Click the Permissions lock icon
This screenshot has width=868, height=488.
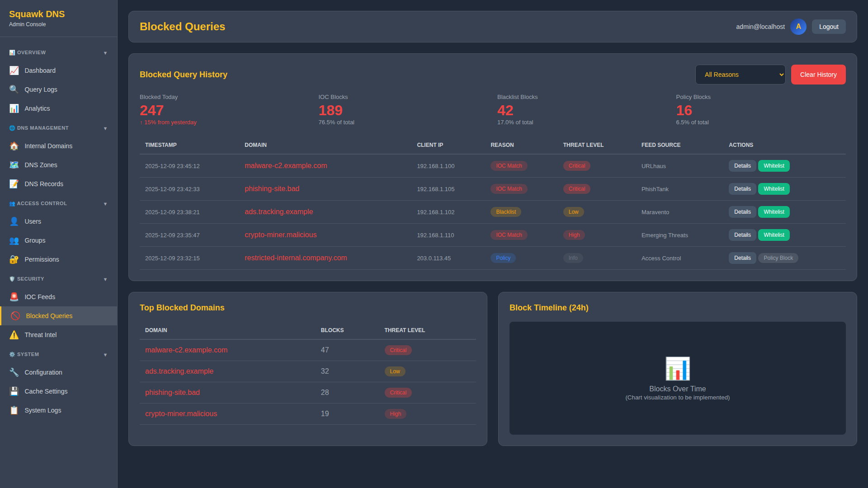pyautogui.click(x=14, y=259)
